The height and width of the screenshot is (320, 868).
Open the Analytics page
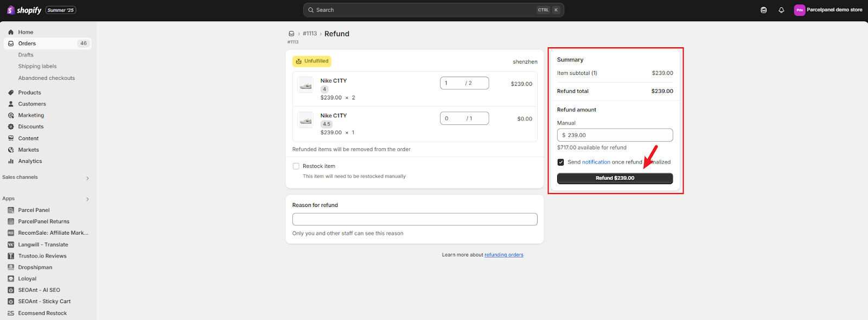[30, 161]
